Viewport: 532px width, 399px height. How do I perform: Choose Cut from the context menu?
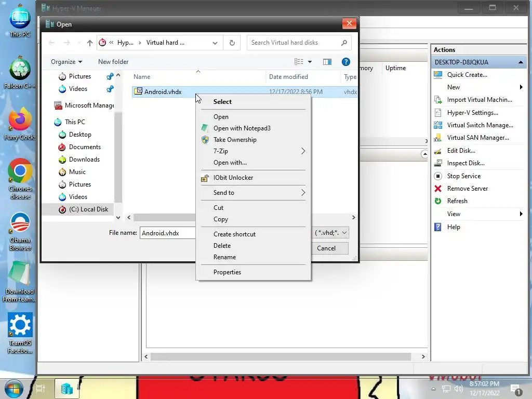point(254,208)
